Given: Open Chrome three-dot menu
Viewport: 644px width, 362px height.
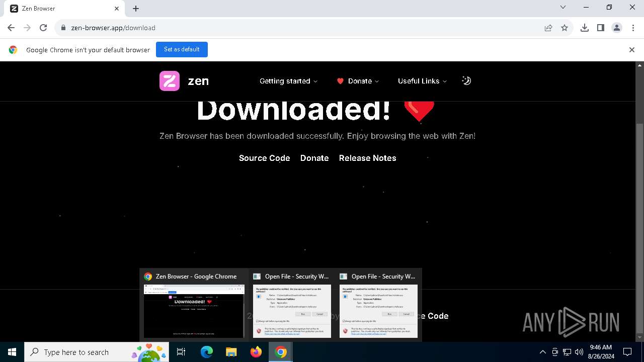Looking at the screenshot, I should click(x=633, y=28).
